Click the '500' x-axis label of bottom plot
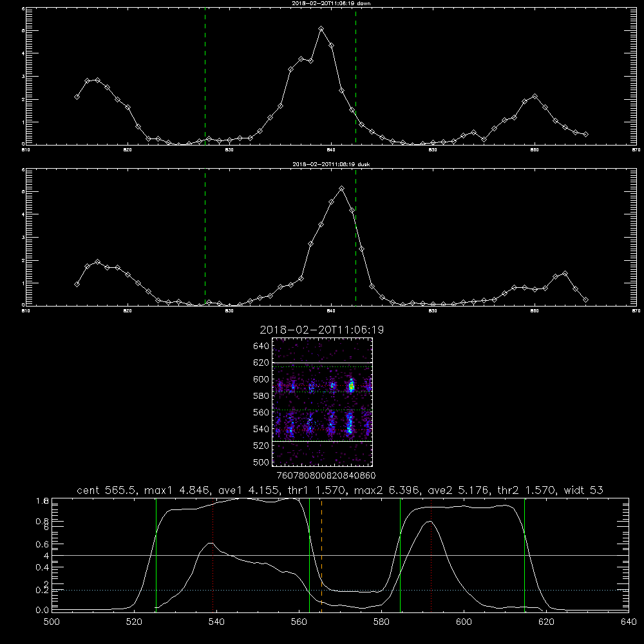This screenshot has height=644, width=644. [52, 622]
